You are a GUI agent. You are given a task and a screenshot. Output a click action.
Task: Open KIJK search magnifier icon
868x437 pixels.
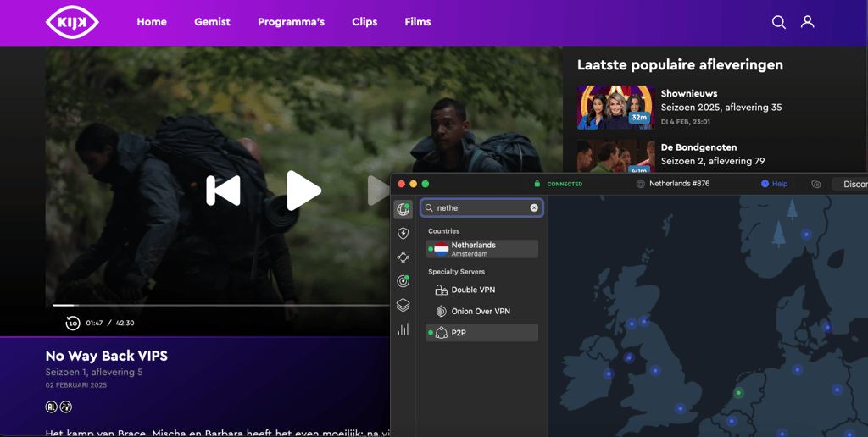[779, 22]
